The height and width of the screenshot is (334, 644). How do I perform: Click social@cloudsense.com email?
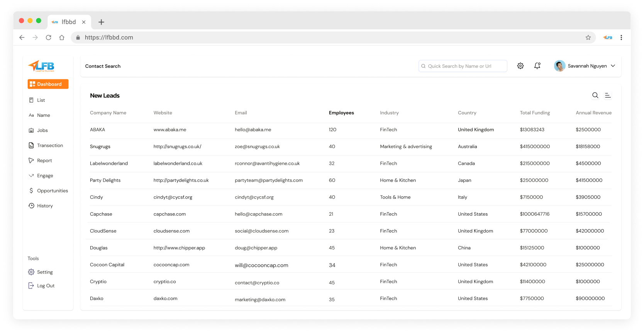coord(262,231)
